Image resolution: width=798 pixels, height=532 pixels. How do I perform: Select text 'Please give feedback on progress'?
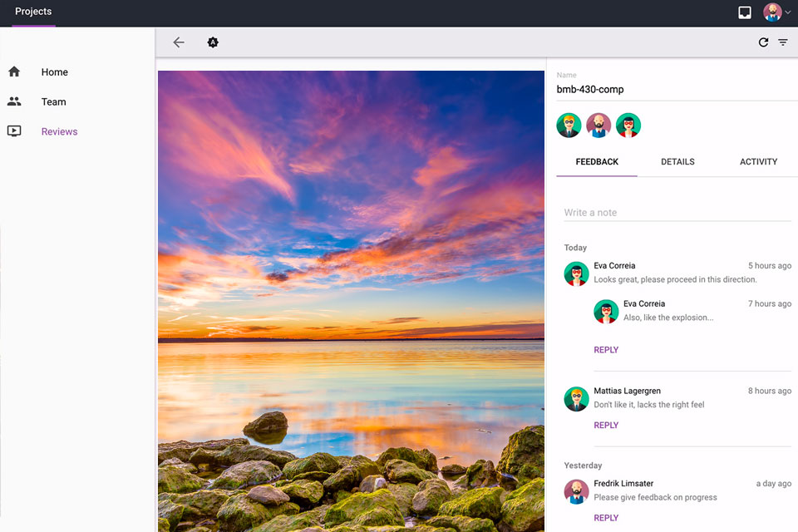655,497
